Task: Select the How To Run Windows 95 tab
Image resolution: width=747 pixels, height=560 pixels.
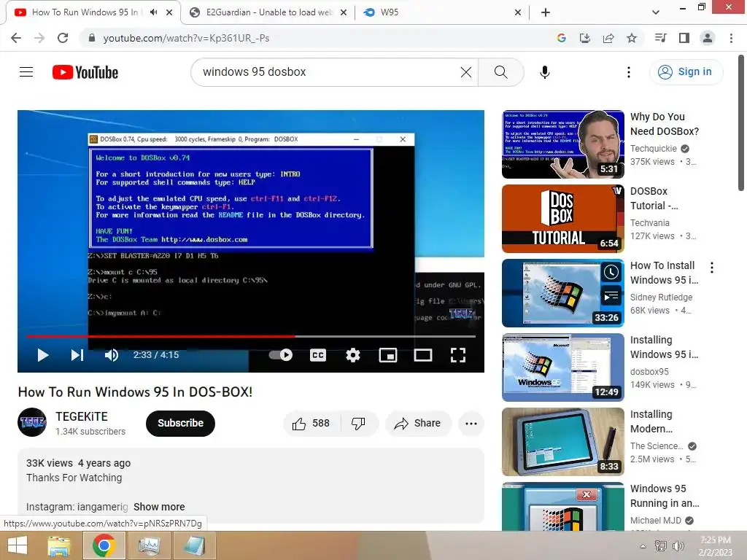Action: click(x=85, y=12)
